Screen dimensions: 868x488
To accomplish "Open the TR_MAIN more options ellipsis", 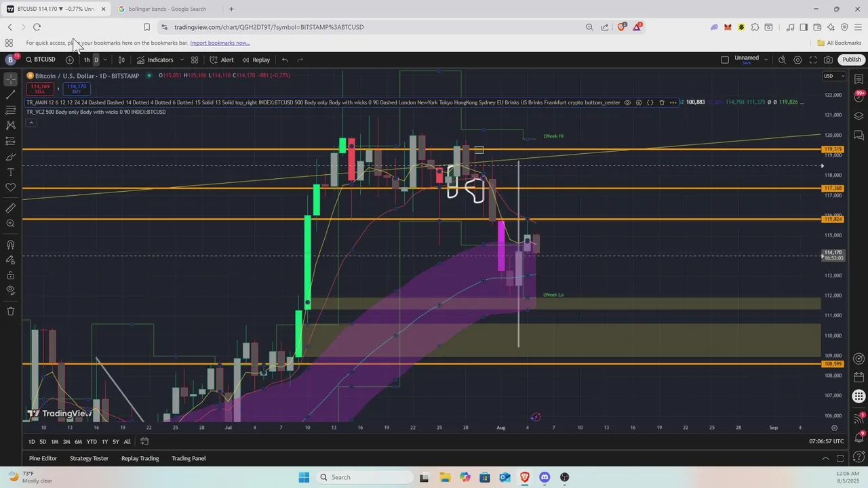I will 673,102.
